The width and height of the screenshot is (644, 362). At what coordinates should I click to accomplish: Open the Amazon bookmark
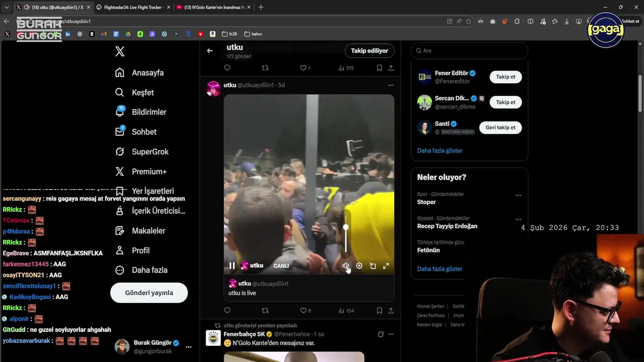point(213,34)
